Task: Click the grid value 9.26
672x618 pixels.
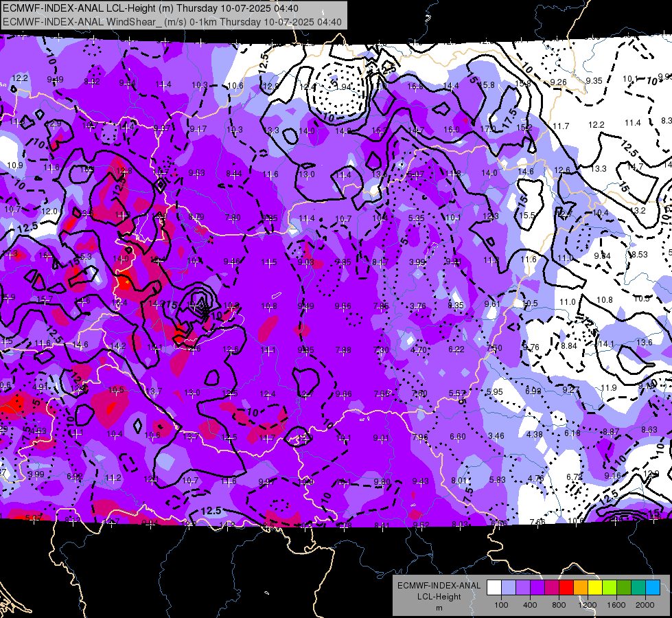Action: [x=558, y=82]
